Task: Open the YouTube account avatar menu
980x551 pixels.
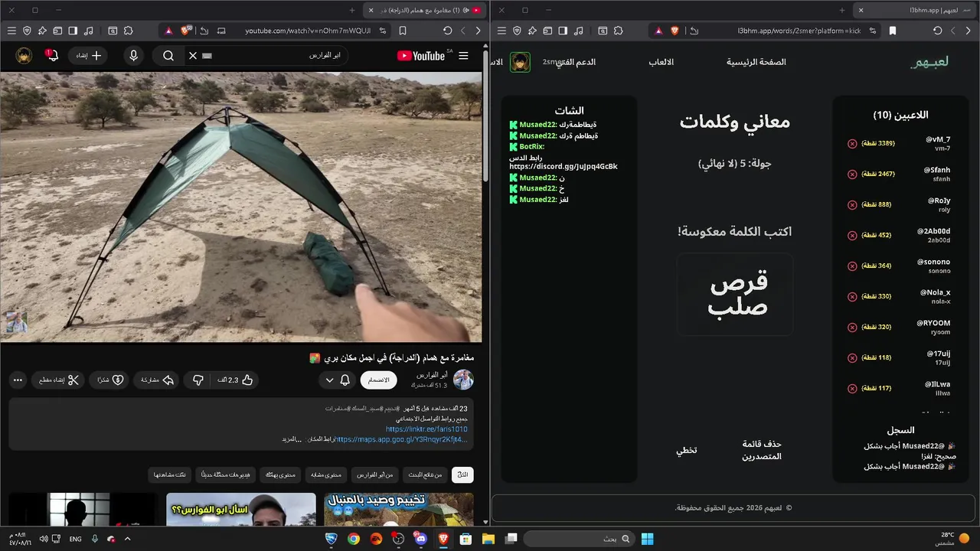Action: coord(24,56)
